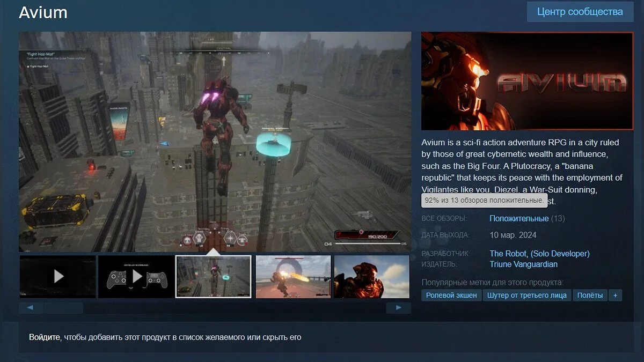
Task: Click the Популярные метки для этого продукта text
Action: pos(492,282)
